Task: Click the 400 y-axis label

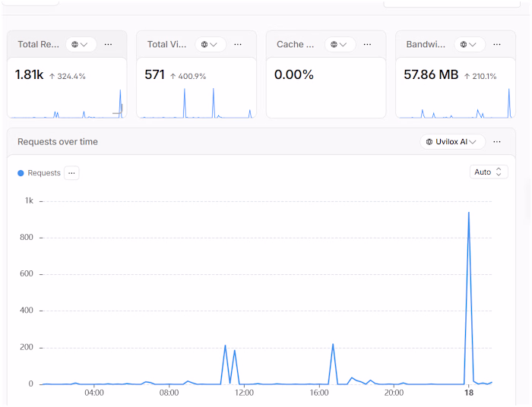Action: point(27,311)
